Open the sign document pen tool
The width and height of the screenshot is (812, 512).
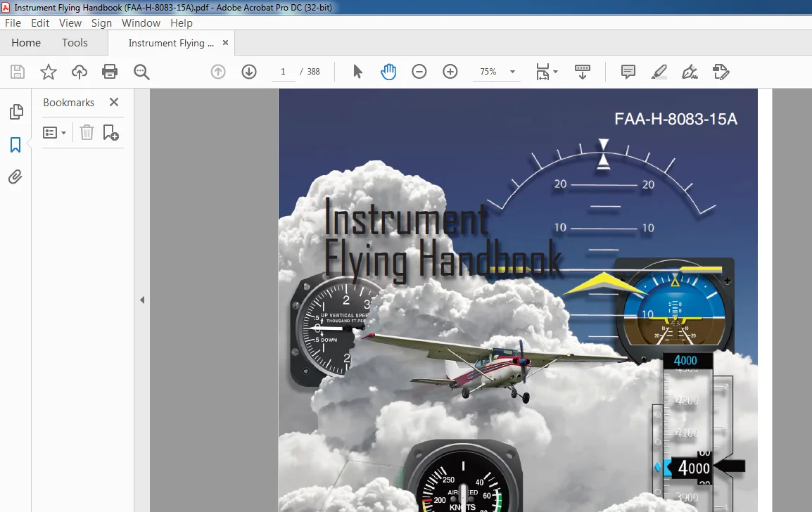[x=690, y=72]
